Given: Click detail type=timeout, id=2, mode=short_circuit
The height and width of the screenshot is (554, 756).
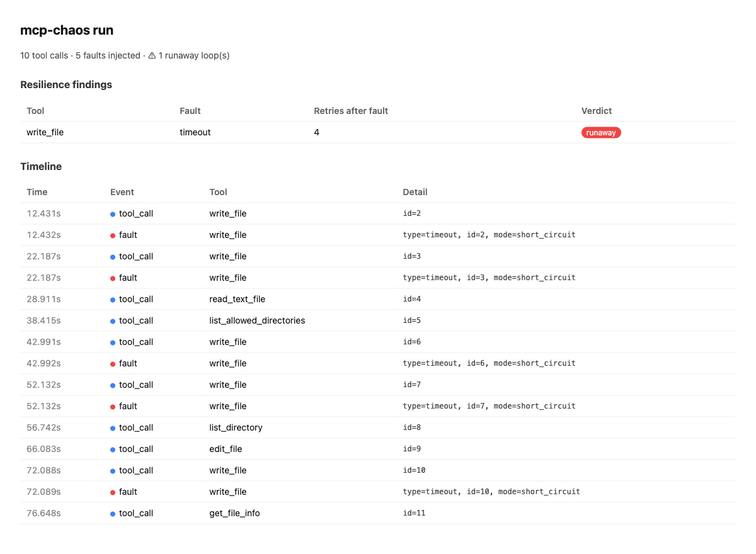Looking at the screenshot, I should coord(490,235).
